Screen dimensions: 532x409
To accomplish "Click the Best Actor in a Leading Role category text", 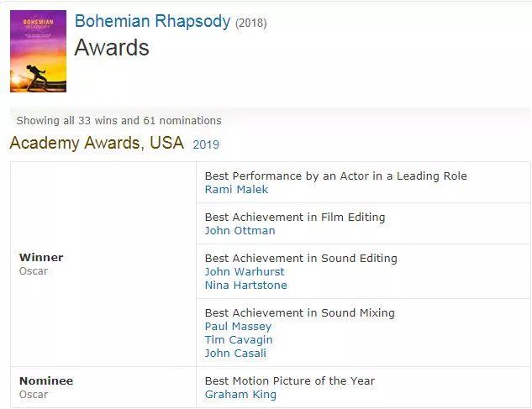I will (x=336, y=176).
